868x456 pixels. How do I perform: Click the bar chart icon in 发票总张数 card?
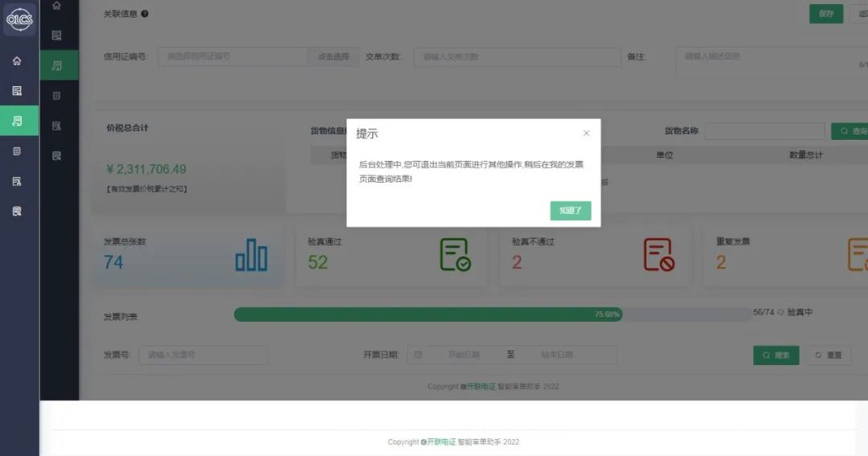(x=251, y=255)
